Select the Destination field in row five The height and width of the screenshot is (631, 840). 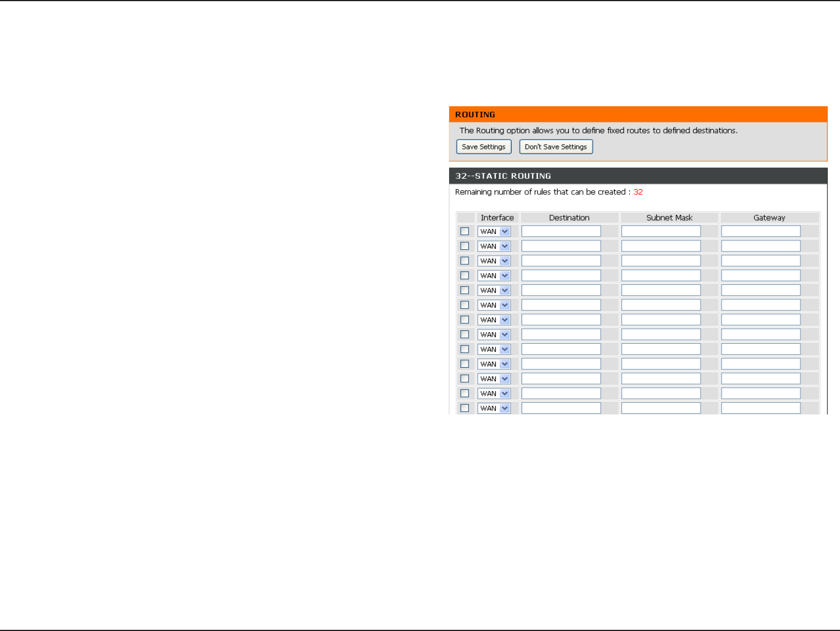click(x=561, y=290)
